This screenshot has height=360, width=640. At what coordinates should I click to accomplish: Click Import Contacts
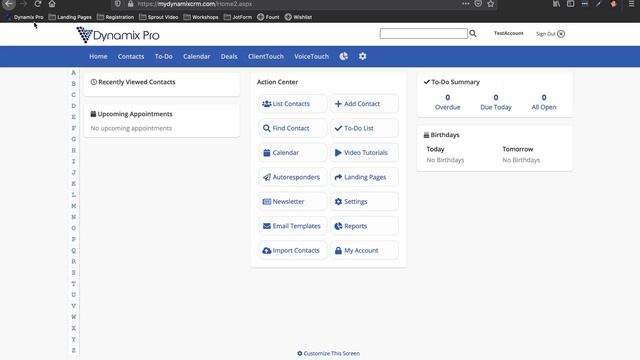[x=293, y=251]
